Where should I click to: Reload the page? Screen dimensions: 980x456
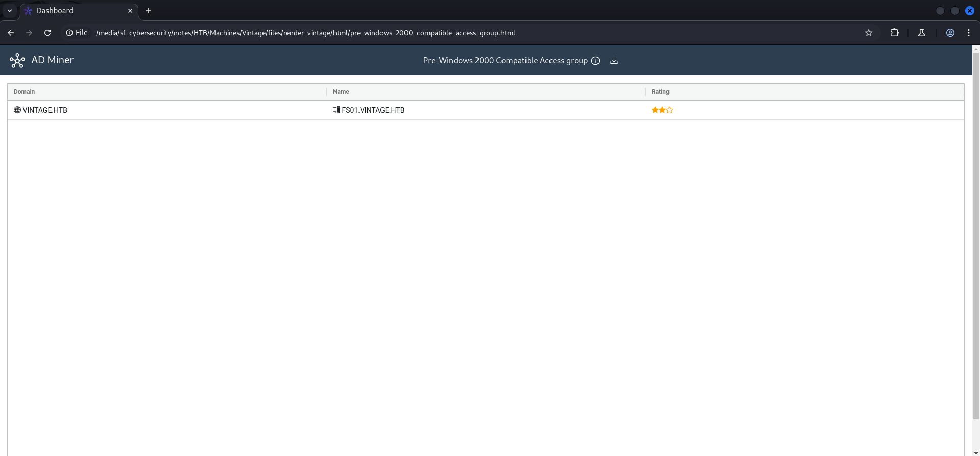[47, 33]
